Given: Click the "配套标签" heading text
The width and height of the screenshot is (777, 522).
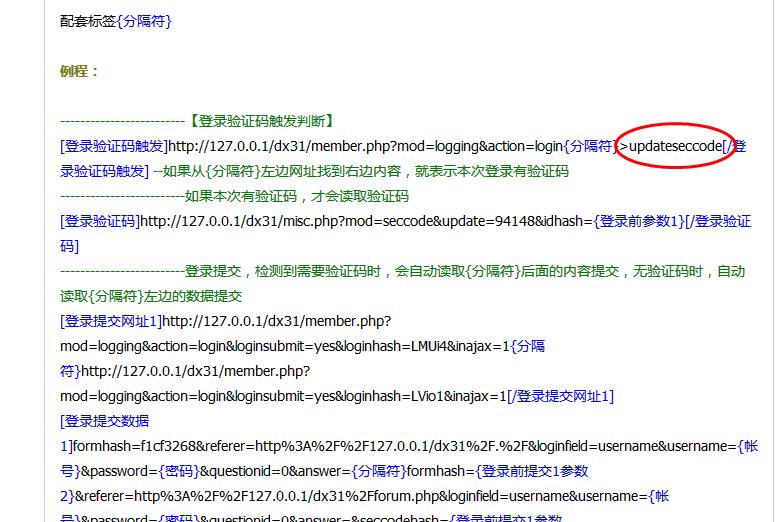Looking at the screenshot, I should [88, 21].
